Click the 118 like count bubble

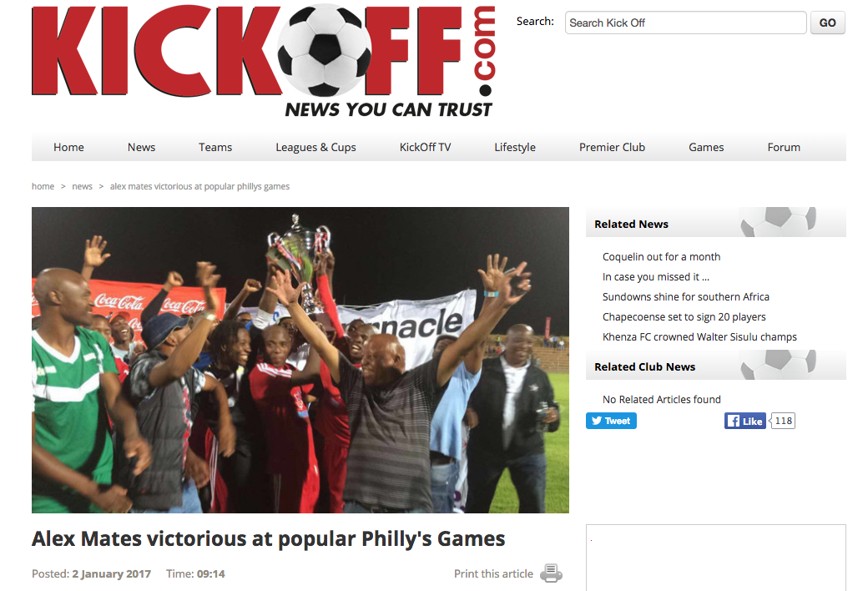coord(784,421)
